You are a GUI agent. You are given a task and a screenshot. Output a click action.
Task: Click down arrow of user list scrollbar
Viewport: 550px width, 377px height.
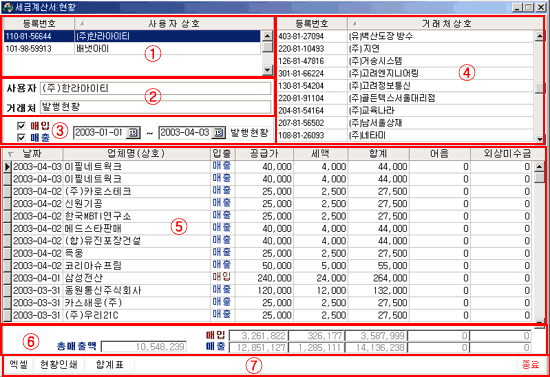click(267, 70)
